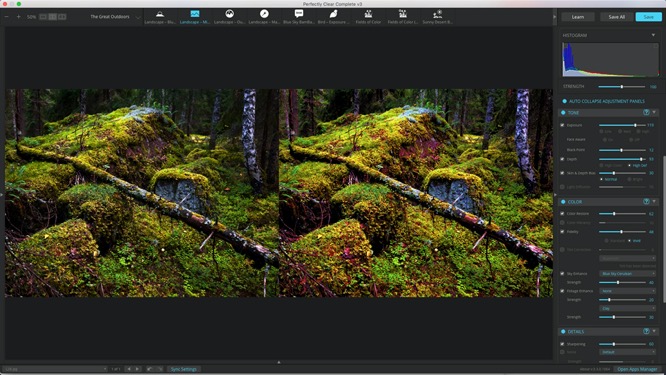Open the Tone panel help icon
The height and width of the screenshot is (375, 666).
tap(646, 113)
